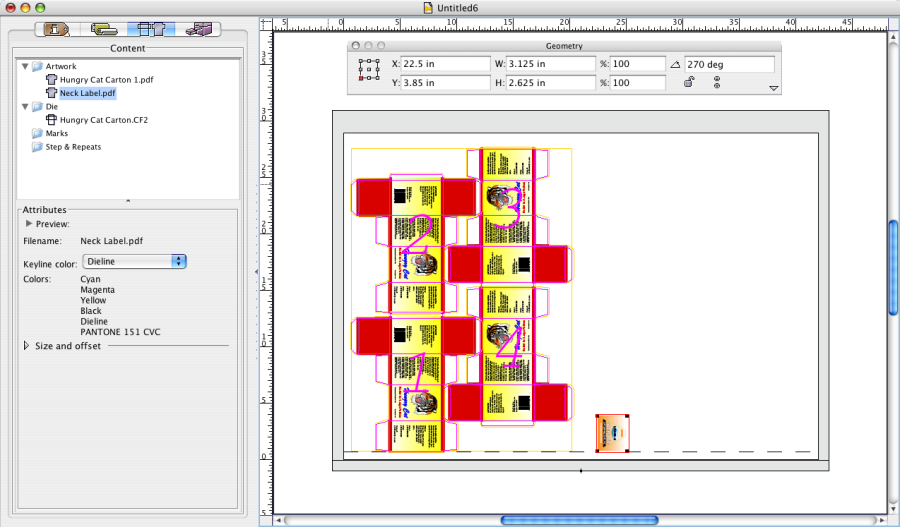Click the horizontal scrollbar thumb
The width and height of the screenshot is (900, 527).
pos(579,521)
